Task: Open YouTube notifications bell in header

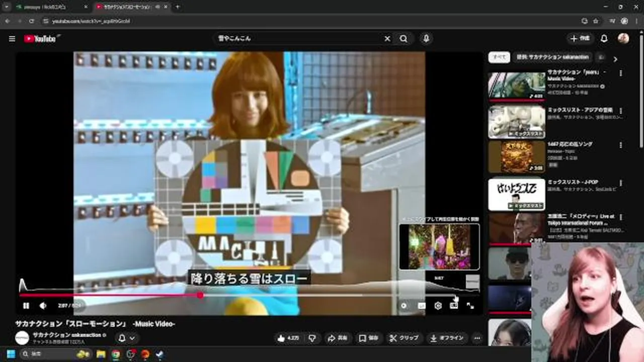Action: 604,39
